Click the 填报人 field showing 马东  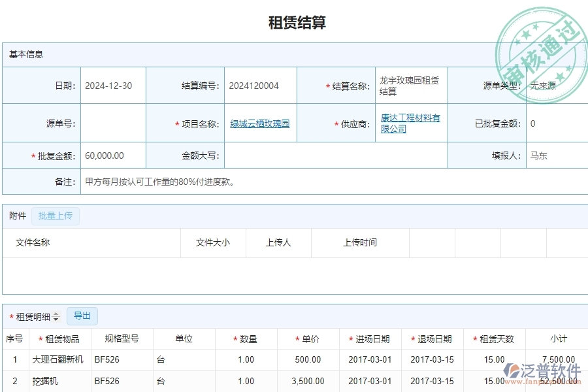click(x=555, y=155)
